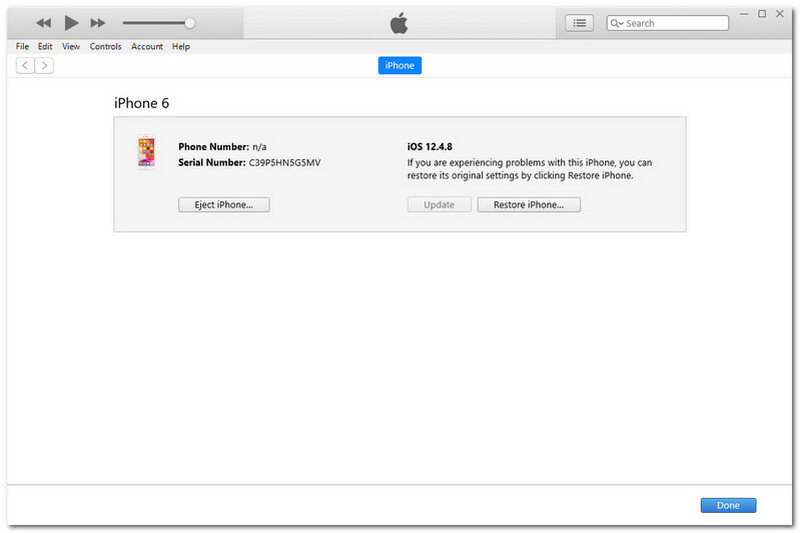Open the Edit menu
Image resolution: width=800 pixels, height=533 pixels.
pyautogui.click(x=45, y=46)
